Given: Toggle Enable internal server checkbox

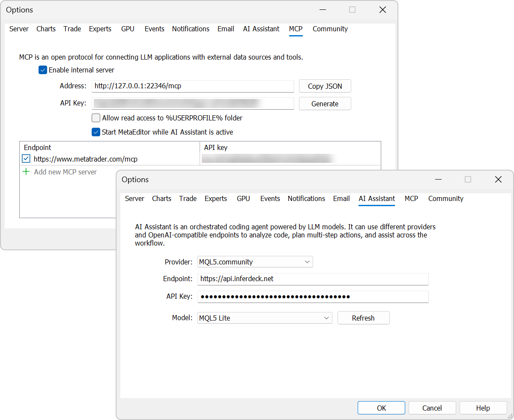Looking at the screenshot, I should coord(43,70).
